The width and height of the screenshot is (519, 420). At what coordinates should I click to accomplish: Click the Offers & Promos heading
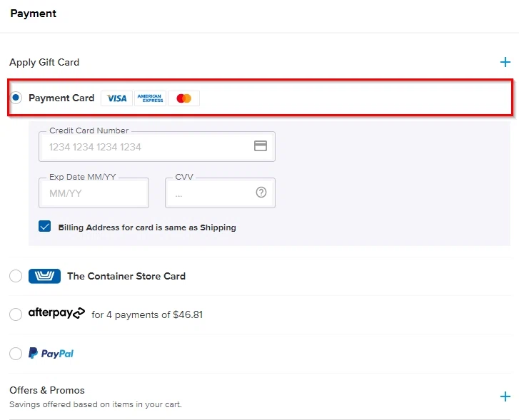click(x=47, y=390)
